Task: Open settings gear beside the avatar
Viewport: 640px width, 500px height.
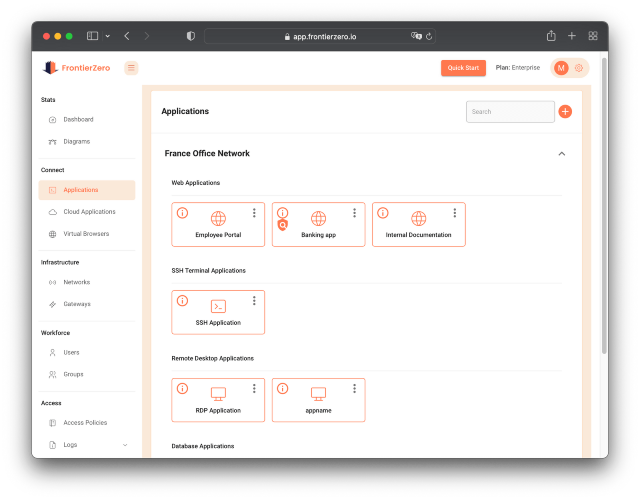Action: coord(579,68)
